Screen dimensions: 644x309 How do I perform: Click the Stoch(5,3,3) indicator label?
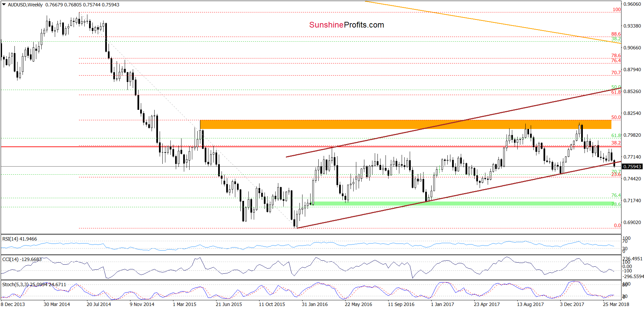(34, 284)
